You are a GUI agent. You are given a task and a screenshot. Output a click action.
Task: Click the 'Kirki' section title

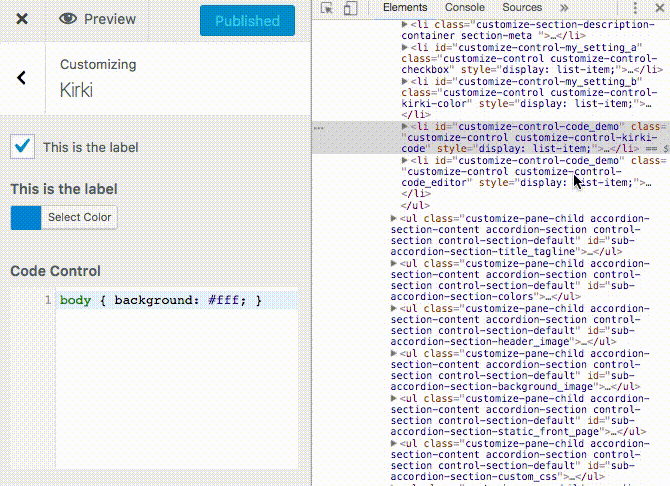[76, 90]
